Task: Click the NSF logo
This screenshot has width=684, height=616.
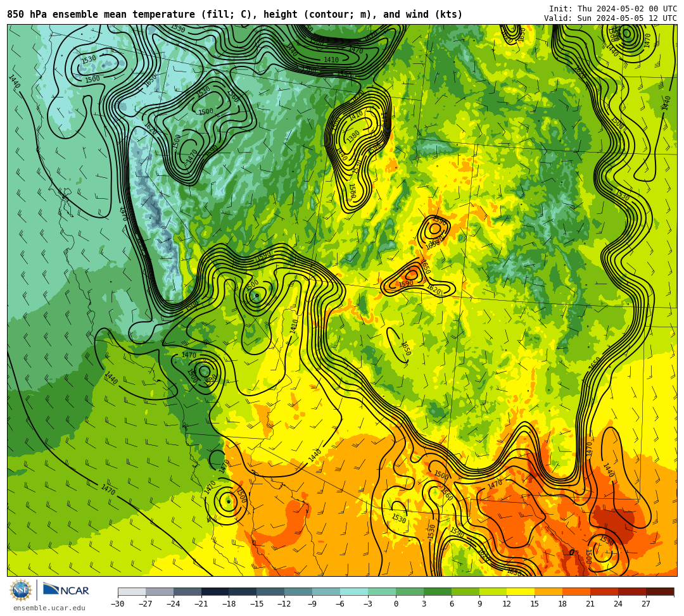Action: coord(21,590)
